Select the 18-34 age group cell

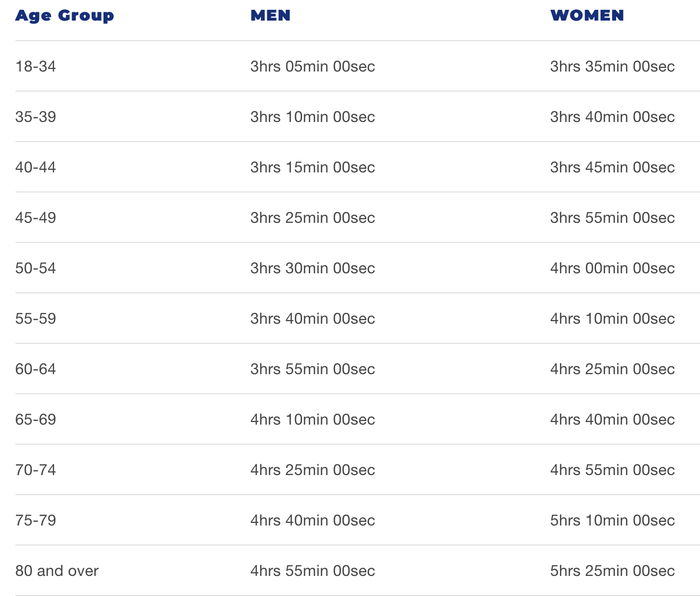click(x=36, y=66)
